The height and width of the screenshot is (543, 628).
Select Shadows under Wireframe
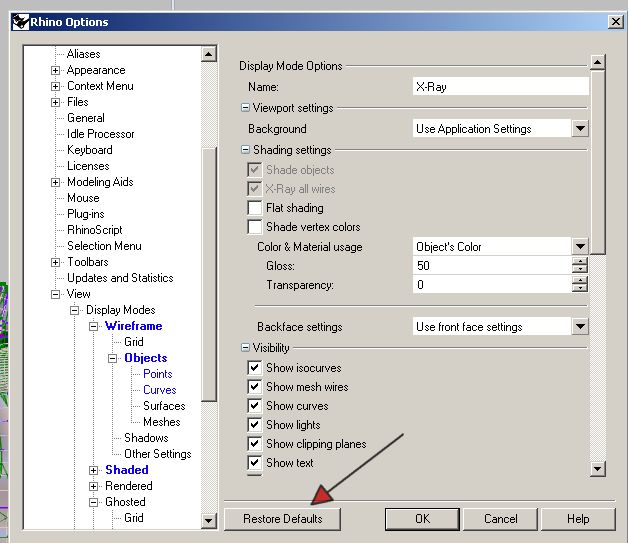(146, 438)
